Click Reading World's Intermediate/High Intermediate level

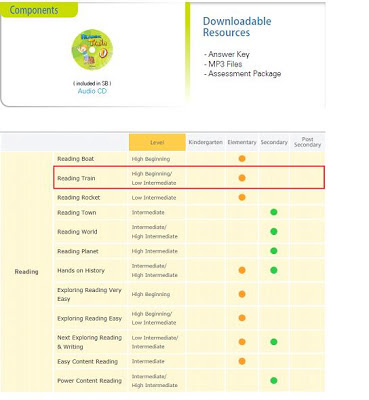point(155,232)
